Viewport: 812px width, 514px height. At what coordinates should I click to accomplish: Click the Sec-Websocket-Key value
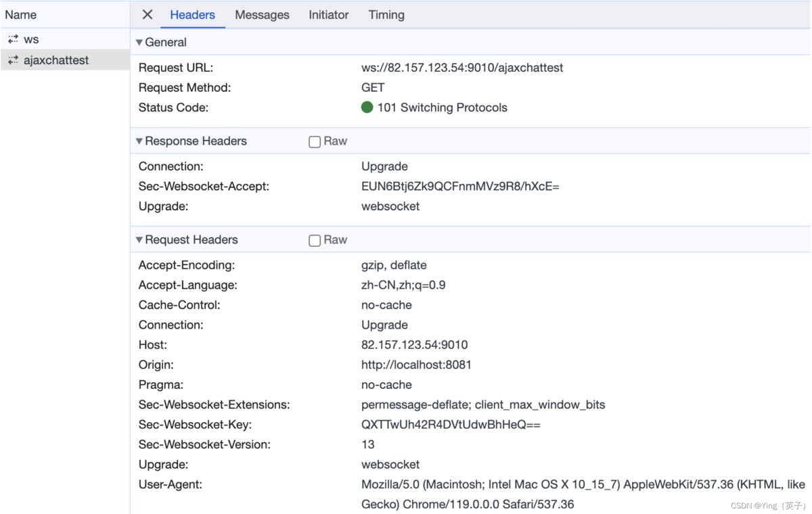point(451,425)
